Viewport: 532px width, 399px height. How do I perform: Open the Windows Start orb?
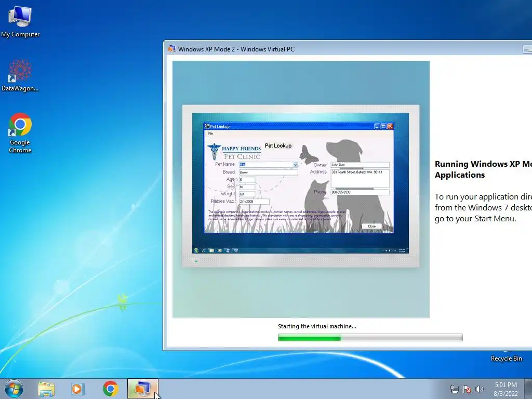click(x=14, y=389)
